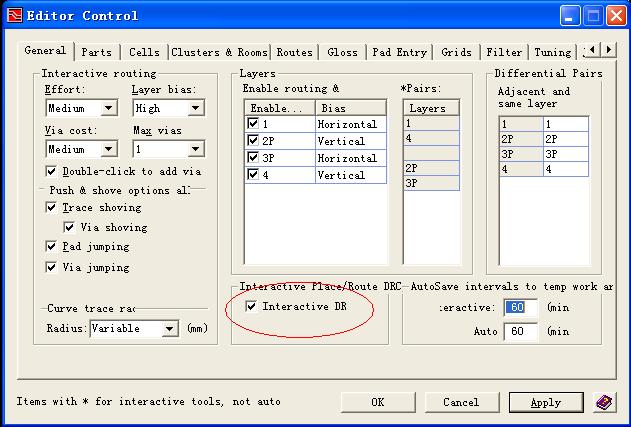Open the Via cost dropdown
Image resolution: width=631 pixels, height=427 pixels.
click(109, 149)
